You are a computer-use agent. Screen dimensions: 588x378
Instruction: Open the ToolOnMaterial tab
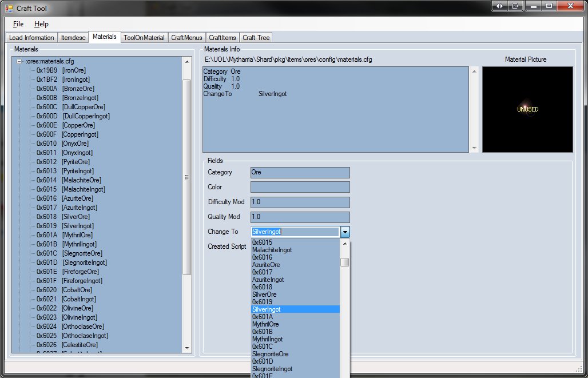click(x=144, y=38)
